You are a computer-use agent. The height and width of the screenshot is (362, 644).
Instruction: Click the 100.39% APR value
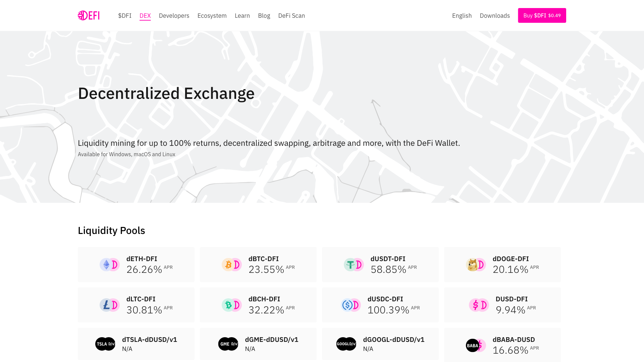point(388,310)
